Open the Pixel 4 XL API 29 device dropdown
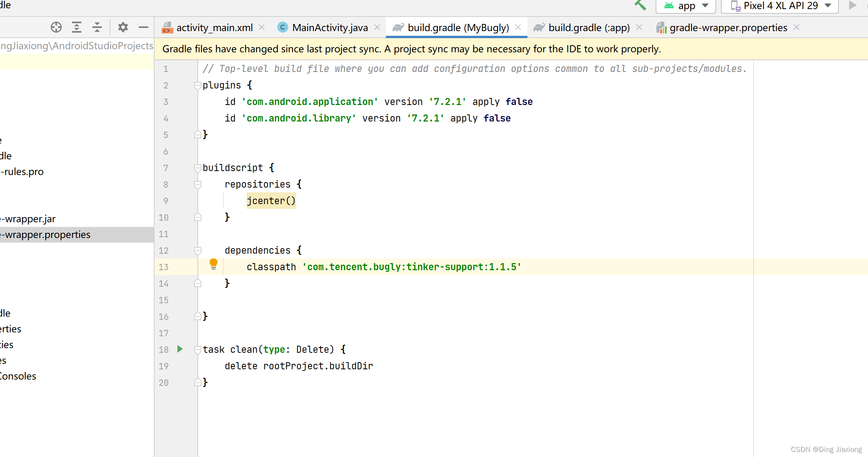The height and width of the screenshot is (457, 868). pyautogui.click(x=780, y=6)
